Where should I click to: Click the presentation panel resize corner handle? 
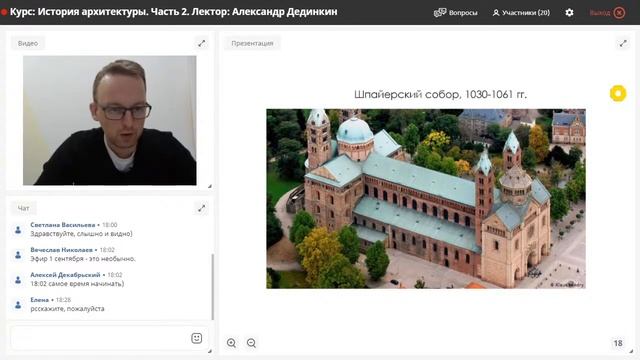pos(631,351)
